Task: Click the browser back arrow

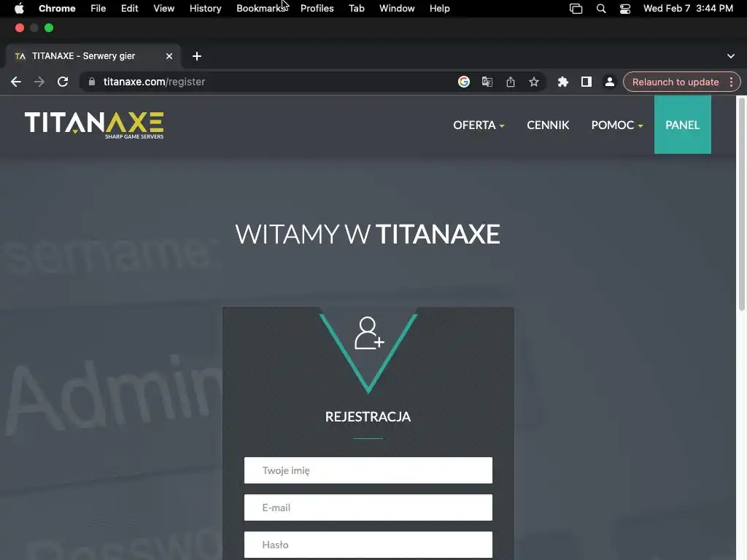Action: 16,82
